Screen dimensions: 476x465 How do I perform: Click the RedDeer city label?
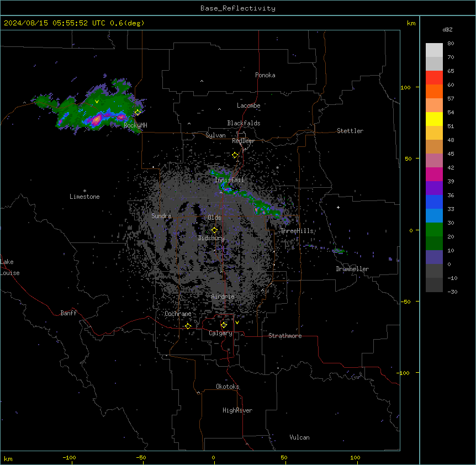click(x=243, y=141)
